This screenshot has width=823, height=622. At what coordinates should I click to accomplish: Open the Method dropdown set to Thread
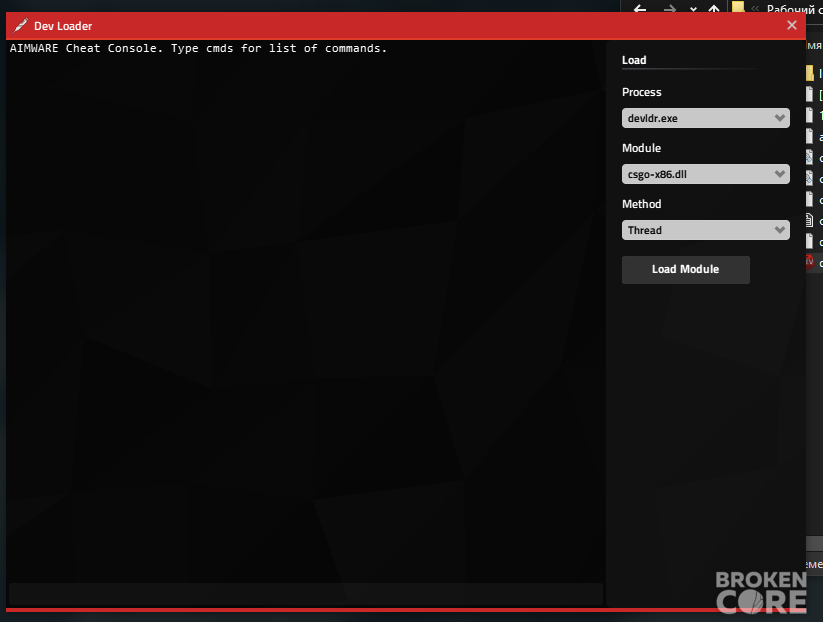click(x=705, y=230)
